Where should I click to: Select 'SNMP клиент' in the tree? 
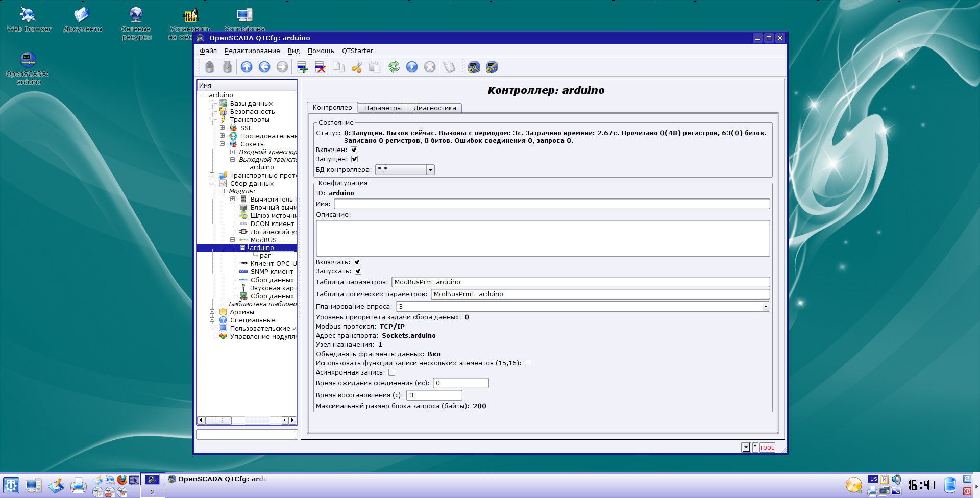tap(272, 272)
